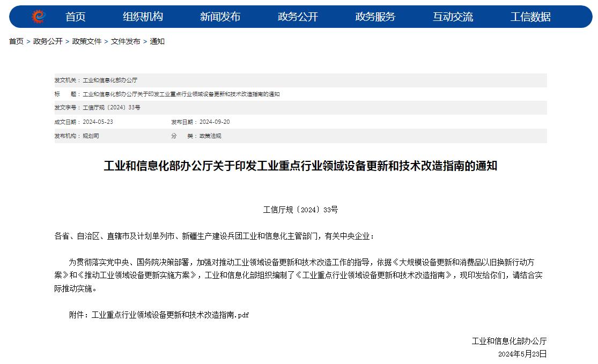Screen dimensions: 598x364
Task: Open 工信数据 in the navigation bar
Action: coord(530,17)
